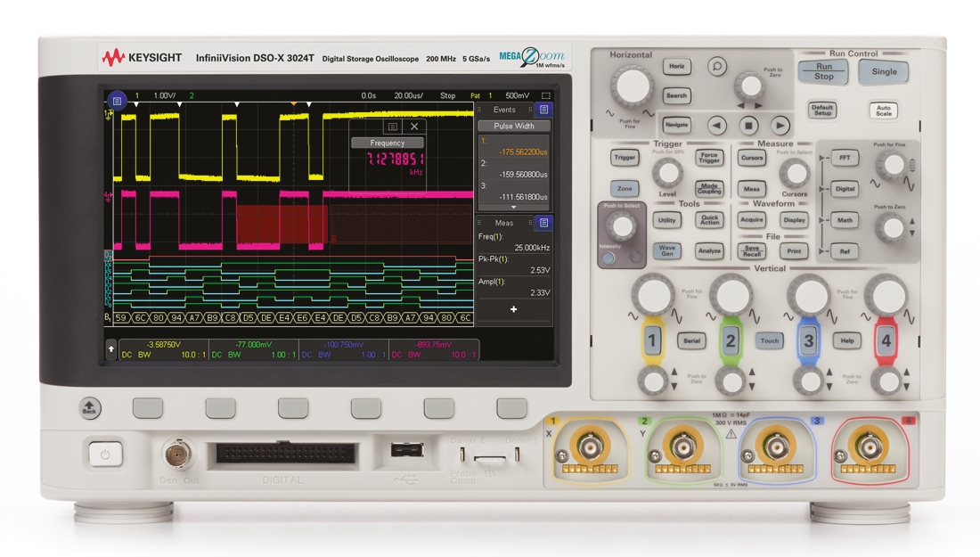This screenshot has height=557, width=980.
Task: Expand more events with the down chevron
Action: [x=514, y=206]
